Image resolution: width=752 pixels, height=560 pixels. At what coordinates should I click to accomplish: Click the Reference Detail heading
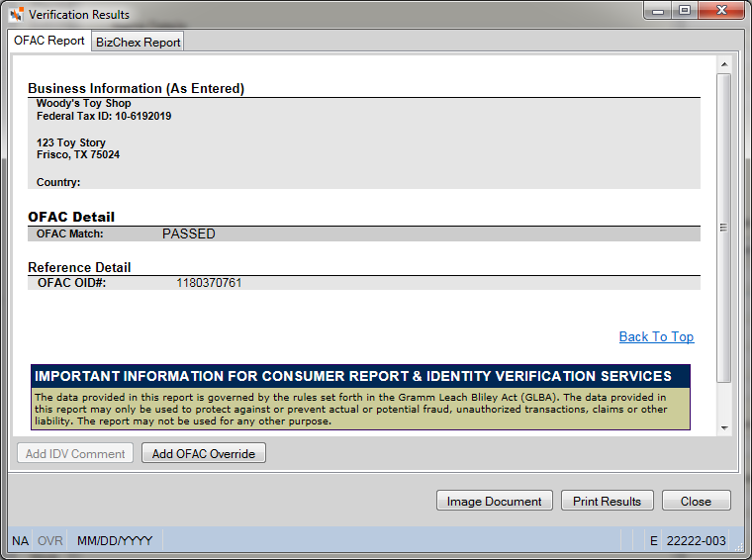click(x=79, y=267)
